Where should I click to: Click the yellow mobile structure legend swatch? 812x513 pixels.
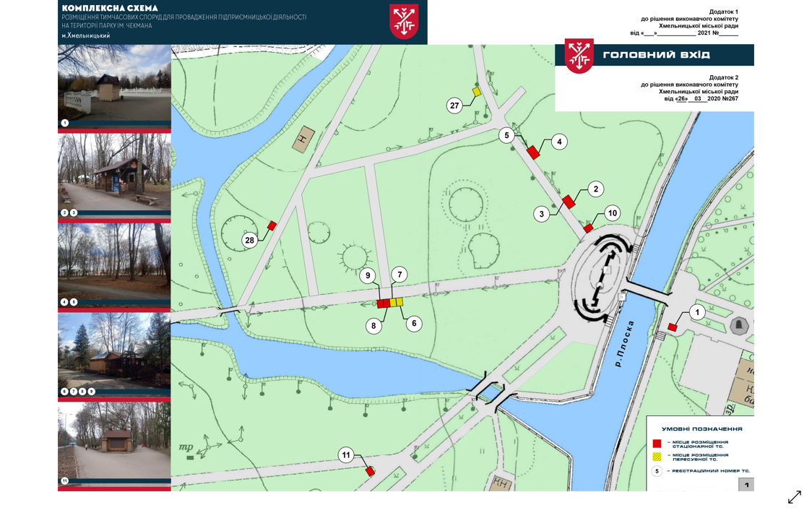click(x=657, y=457)
